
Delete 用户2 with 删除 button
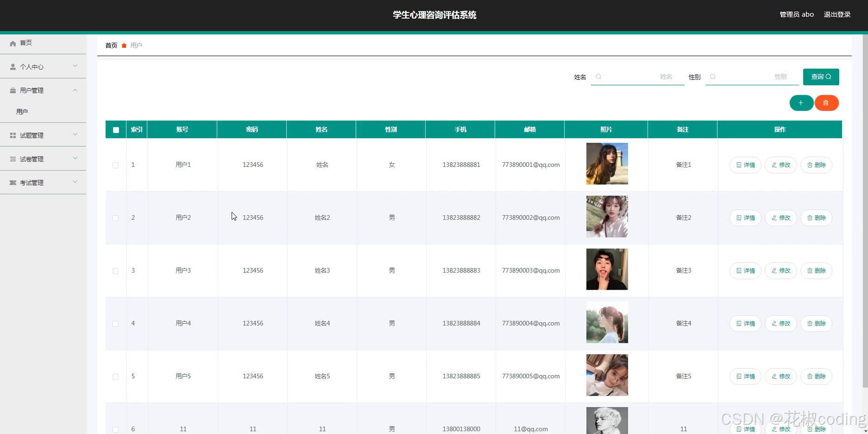click(x=816, y=218)
